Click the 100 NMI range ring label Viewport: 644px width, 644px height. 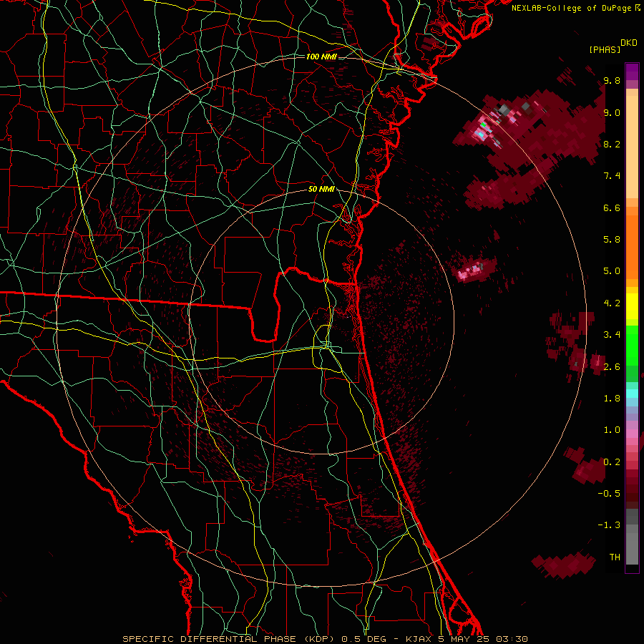pos(321,57)
